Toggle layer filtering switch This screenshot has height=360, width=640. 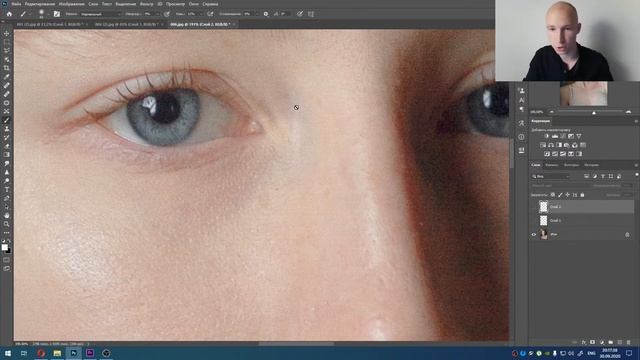point(637,175)
